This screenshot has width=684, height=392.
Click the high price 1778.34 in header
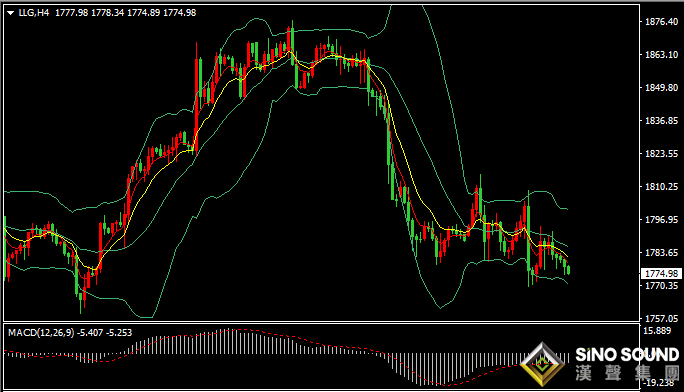tap(107, 13)
